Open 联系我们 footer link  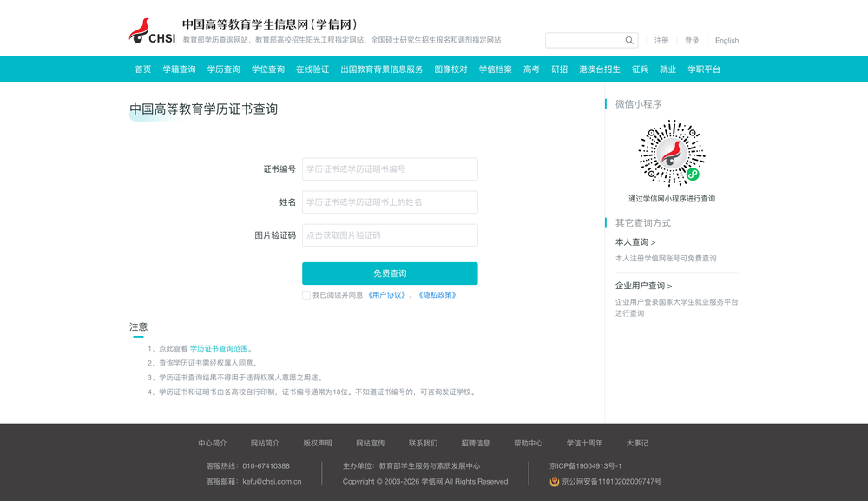point(423,444)
